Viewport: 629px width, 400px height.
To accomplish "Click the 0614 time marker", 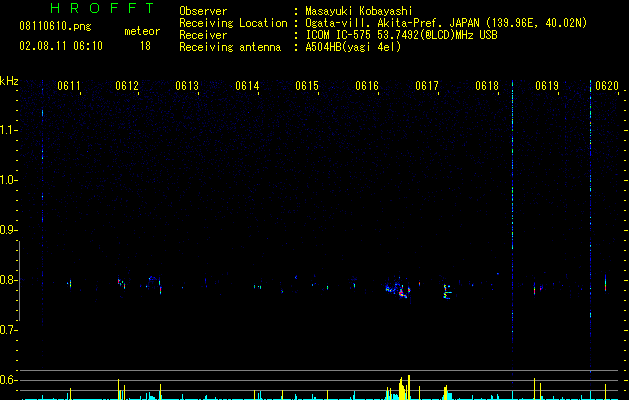I will tap(247, 86).
